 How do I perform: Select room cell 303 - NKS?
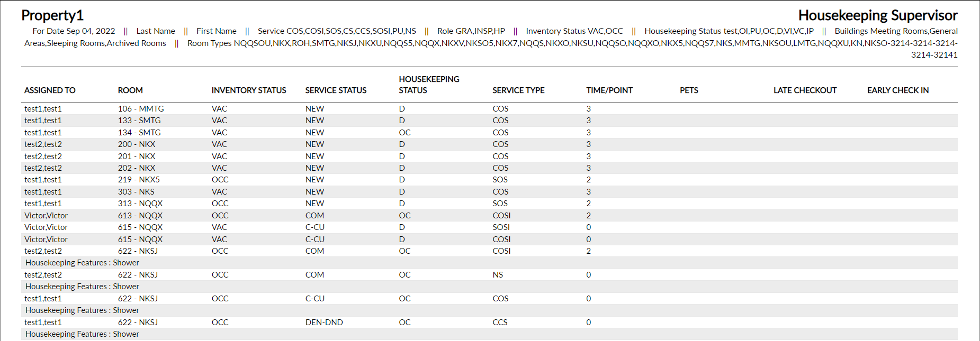(136, 192)
